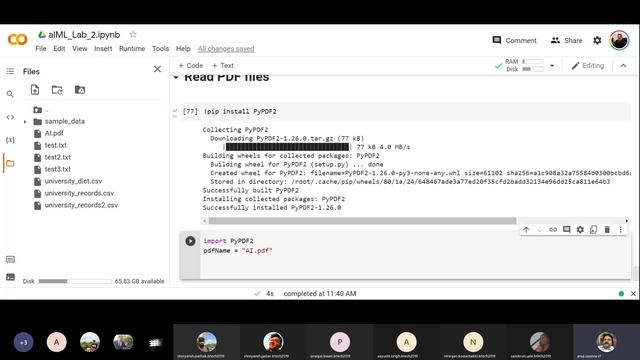Viewport: 640px width, 360px height.
Task: Run the import PyPDF2 cell
Action: pyautogui.click(x=190, y=241)
